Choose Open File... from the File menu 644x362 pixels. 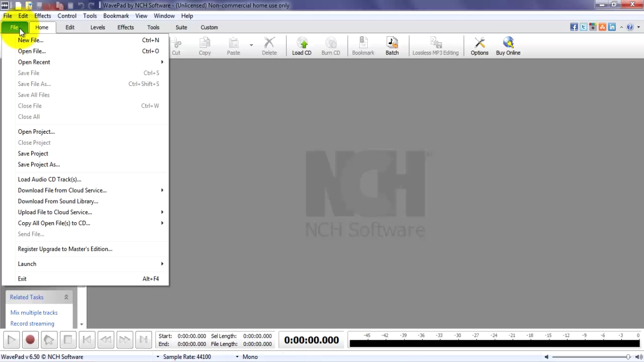(x=91, y=51)
